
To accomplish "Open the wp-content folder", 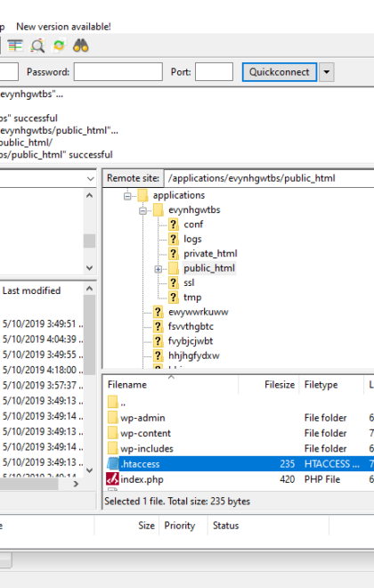I will [x=145, y=433].
